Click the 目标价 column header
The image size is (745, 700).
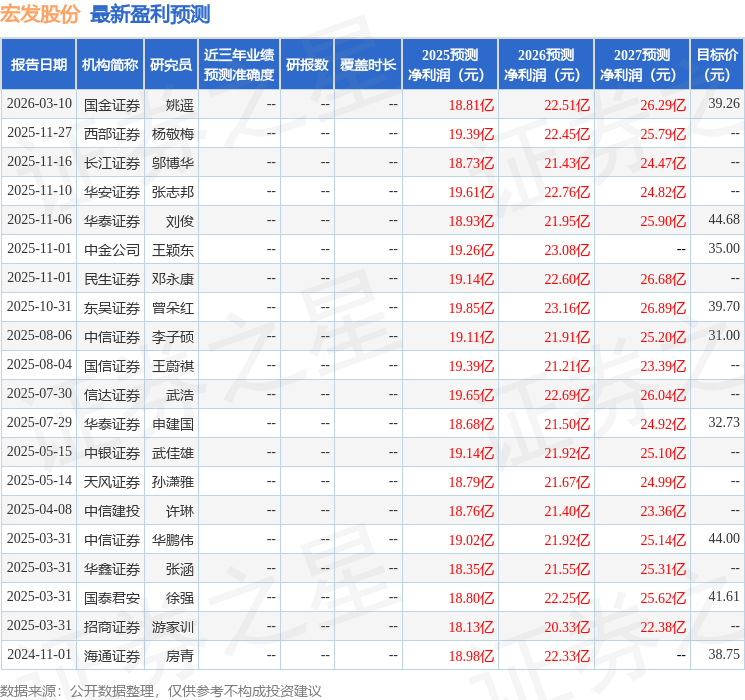(x=717, y=65)
